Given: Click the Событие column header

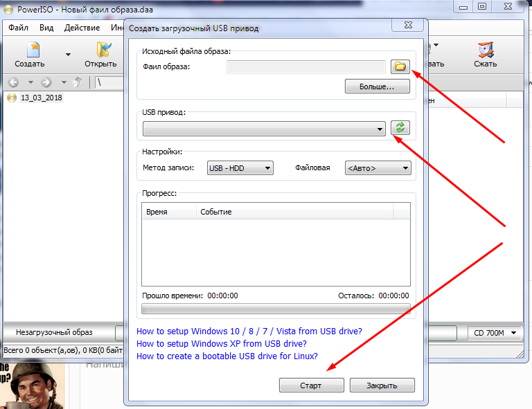Looking at the screenshot, I should pyautogui.click(x=294, y=212).
